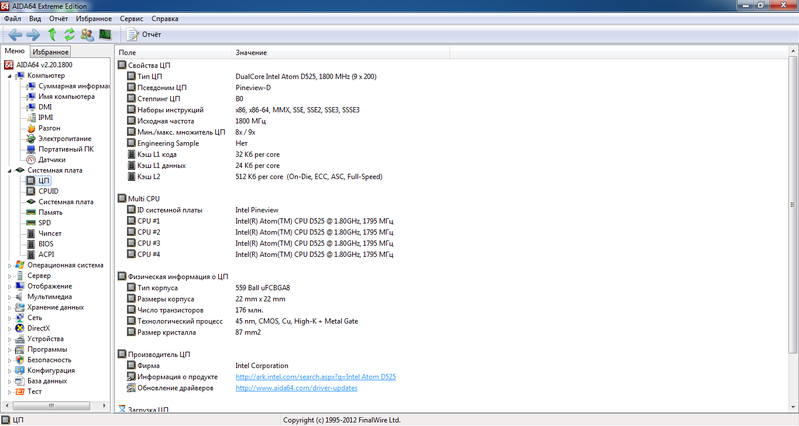Click the Чипсет chip icon

tap(31, 233)
